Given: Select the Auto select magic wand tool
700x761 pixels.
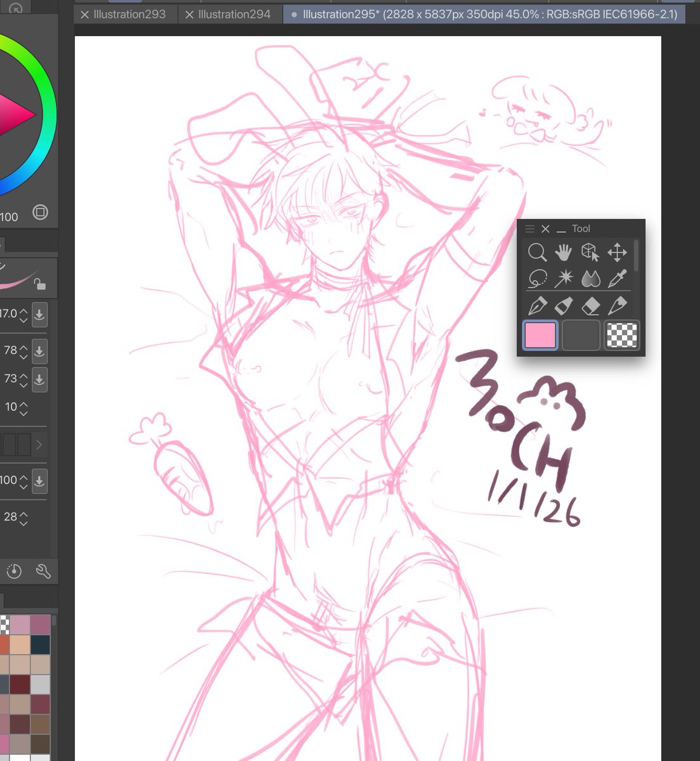Looking at the screenshot, I should [564, 278].
